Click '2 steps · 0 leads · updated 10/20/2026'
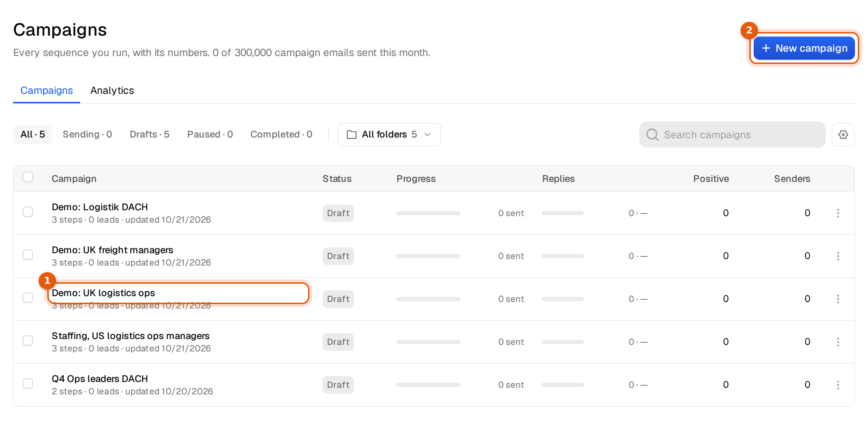This screenshot has height=422, width=868. [x=133, y=391]
